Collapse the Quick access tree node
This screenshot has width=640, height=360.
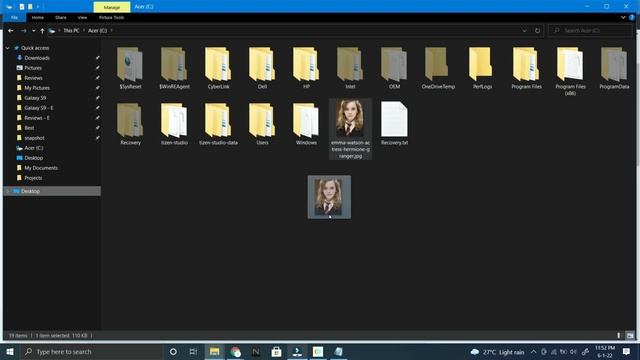7,48
